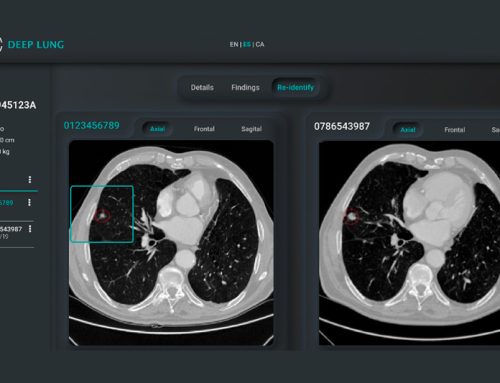Screen dimensions: 500x383
Task: Click the red-circled nodule in right CT scan
Action: click(x=351, y=216)
